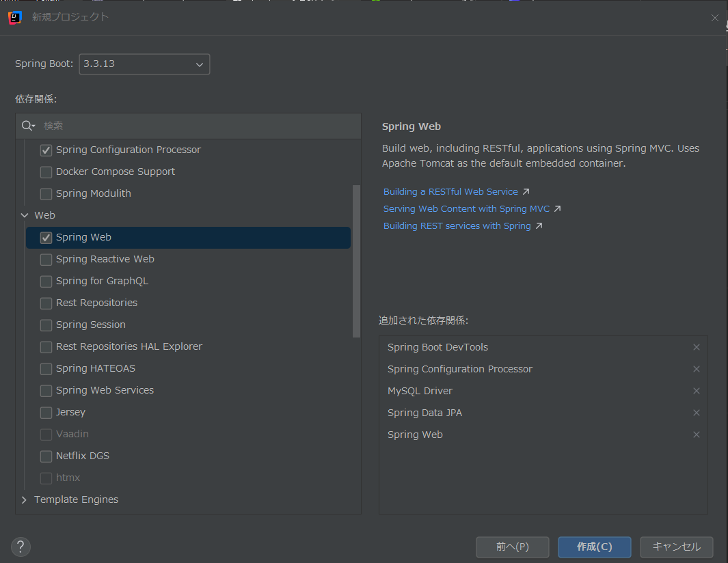
Task: Expand the Template Engines section
Action: (25, 499)
